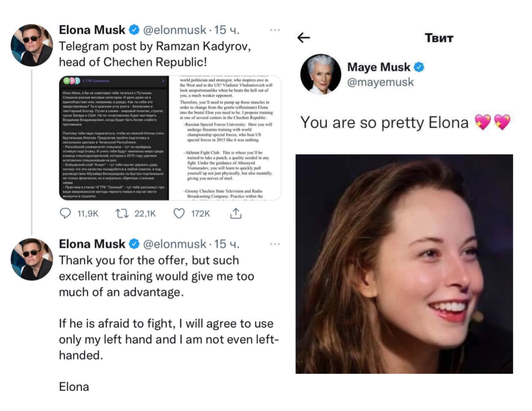The image size is (532, 411).
Task: Open more options on the first Elona Musk tweet
Action: pyautogui.click(x=275, y=30)
